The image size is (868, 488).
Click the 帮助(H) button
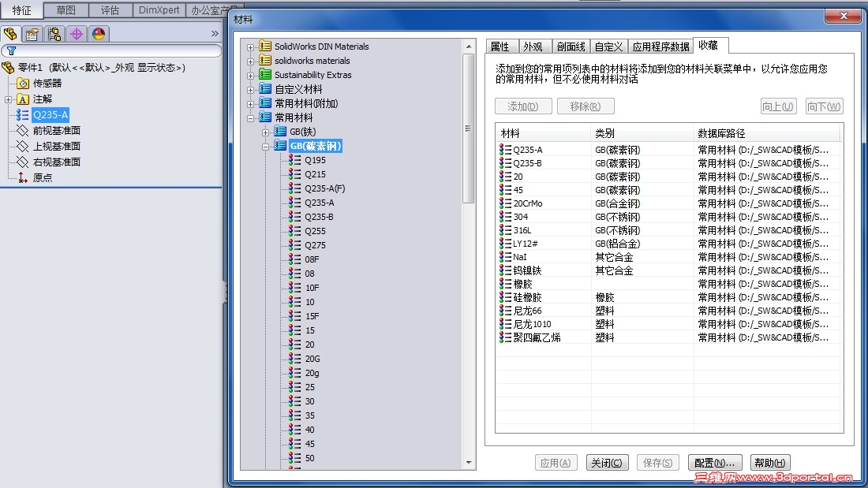click(770, 463)
